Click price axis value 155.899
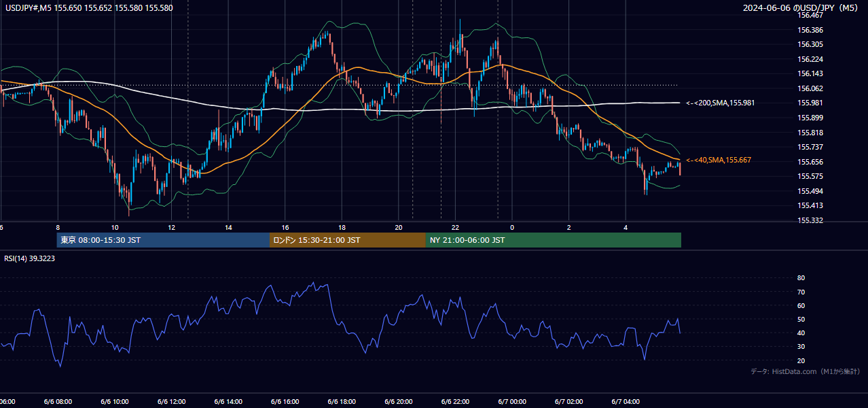 pyautogui.click(x=810, y=118)
